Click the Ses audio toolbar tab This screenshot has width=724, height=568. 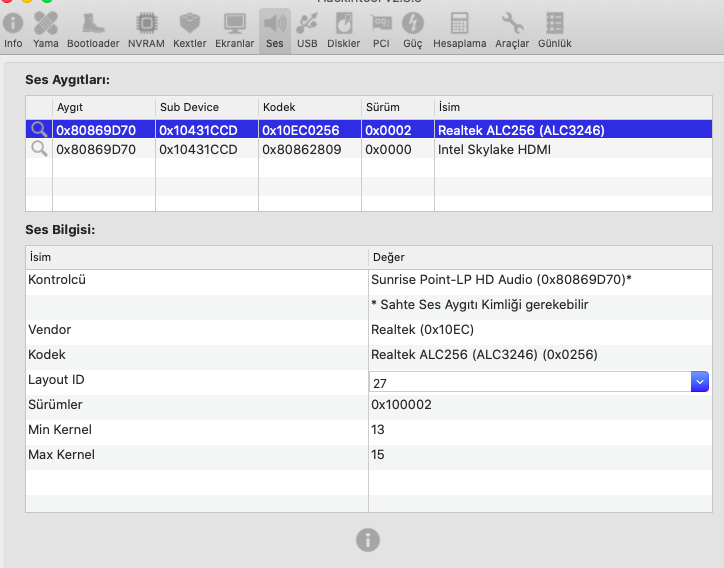(274, 28)
